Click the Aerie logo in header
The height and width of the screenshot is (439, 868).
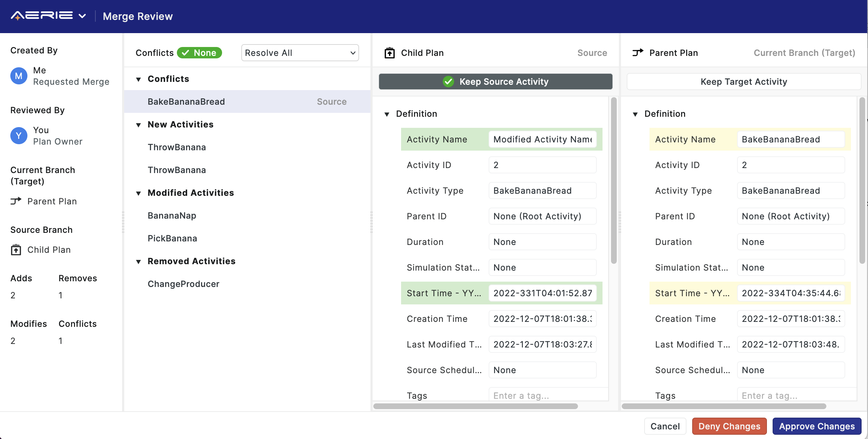point(42,16)
